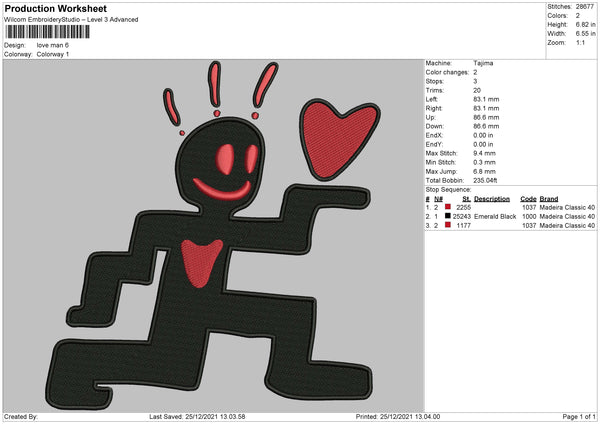Click the height value 6.82 in
This screenshot has width=600, height=424.
click(x=585, y=24)
